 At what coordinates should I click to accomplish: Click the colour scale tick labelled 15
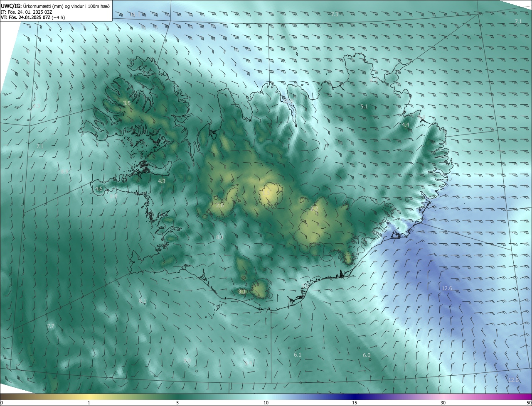click(x=355, y=403)
